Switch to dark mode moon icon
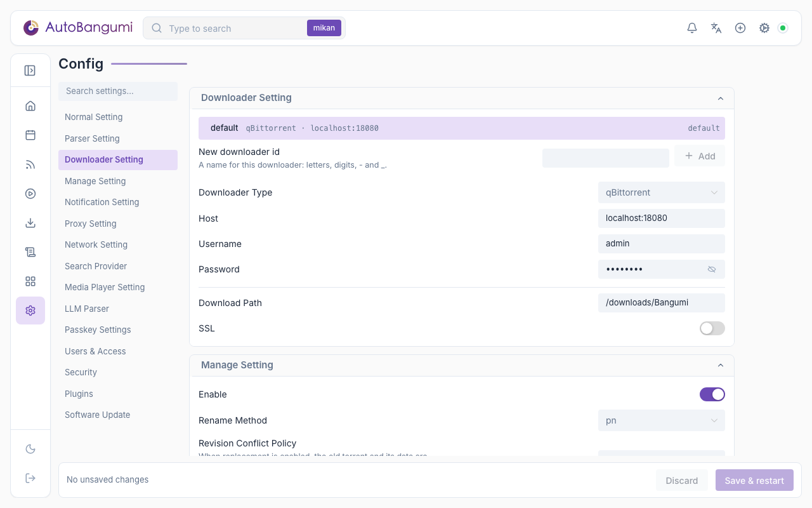This screenshot has height=508, width=812. [x=30, y=449]
